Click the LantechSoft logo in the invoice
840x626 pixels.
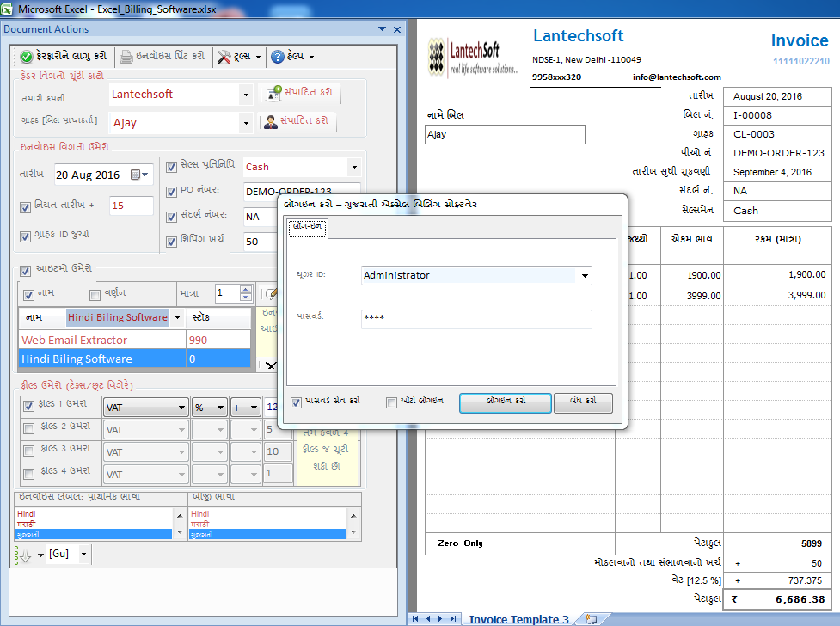473,58
